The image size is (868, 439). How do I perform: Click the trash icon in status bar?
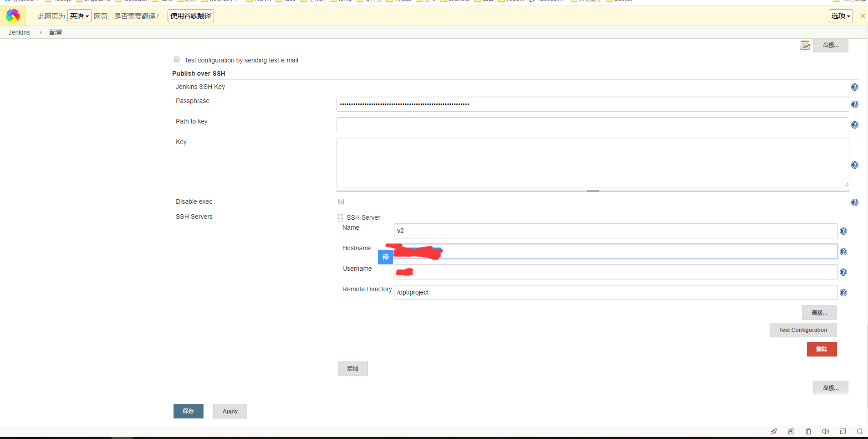808,431
